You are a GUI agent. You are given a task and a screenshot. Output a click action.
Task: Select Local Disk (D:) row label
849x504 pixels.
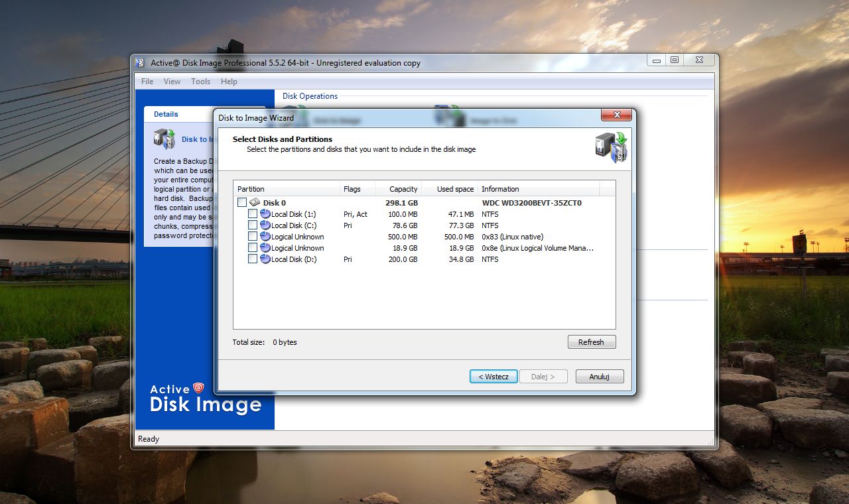click(x=294, y=259)
